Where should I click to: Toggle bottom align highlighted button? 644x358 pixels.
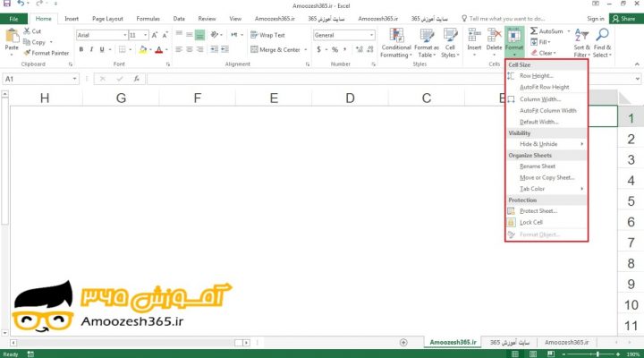(199, 35)
